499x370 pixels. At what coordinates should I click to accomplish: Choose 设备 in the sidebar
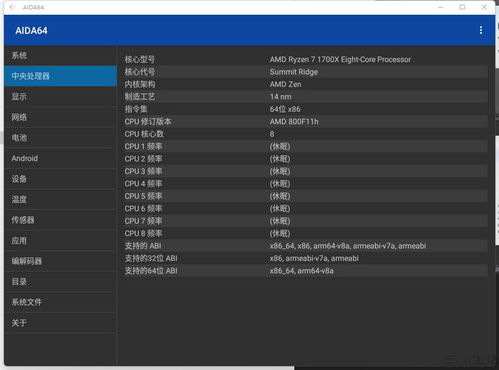point(61,179)
